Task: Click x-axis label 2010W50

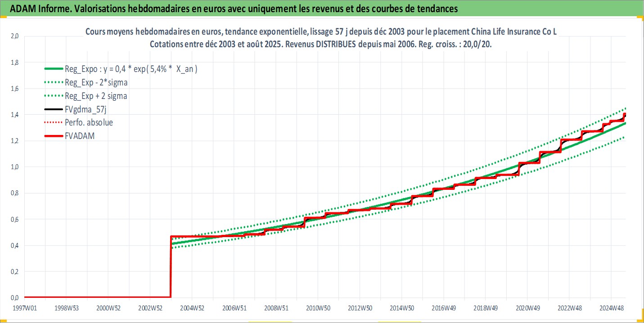Action: [x=318, y=308]
